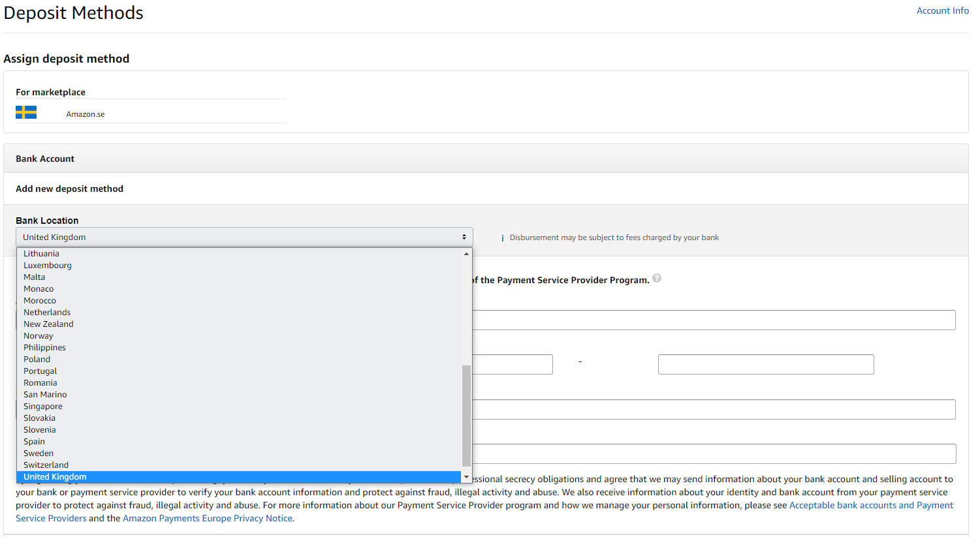The width and height of the screenshot is (980, 537).
Task: Click the Assign deposit method heading
Action: [66, 59]
